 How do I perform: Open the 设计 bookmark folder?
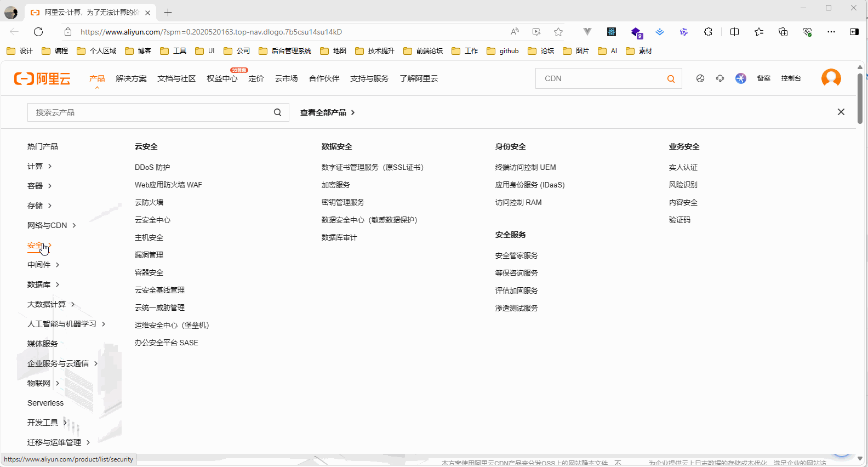point(20,51)
